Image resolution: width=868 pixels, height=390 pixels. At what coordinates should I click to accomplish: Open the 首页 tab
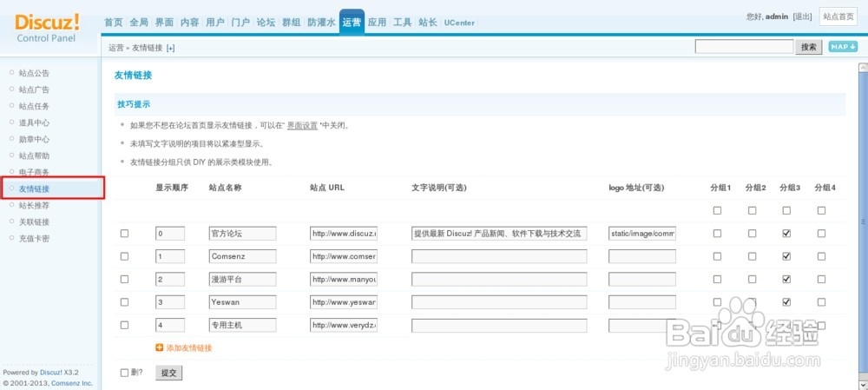click(x=114, y=23)
